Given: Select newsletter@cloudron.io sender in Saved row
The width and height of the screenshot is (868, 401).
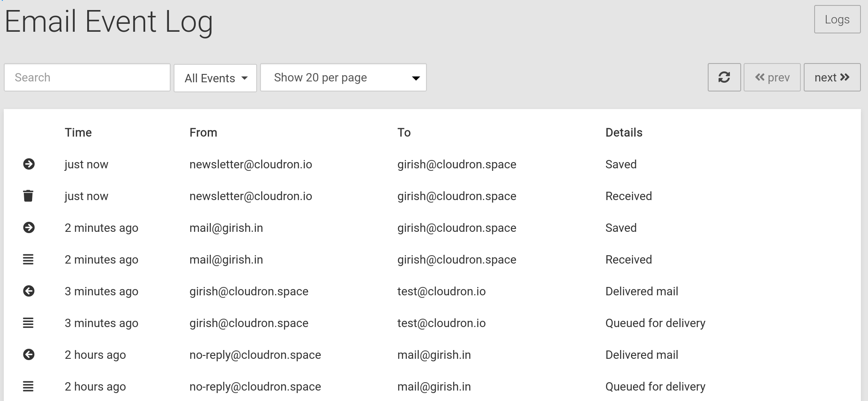Looking at the screenshot, I should [x=250, y=164].
